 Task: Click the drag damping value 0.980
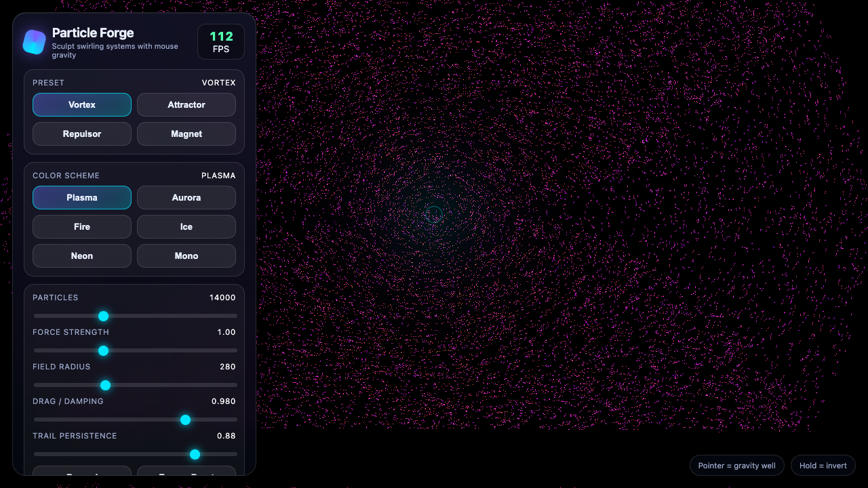(x=224, y=401)
